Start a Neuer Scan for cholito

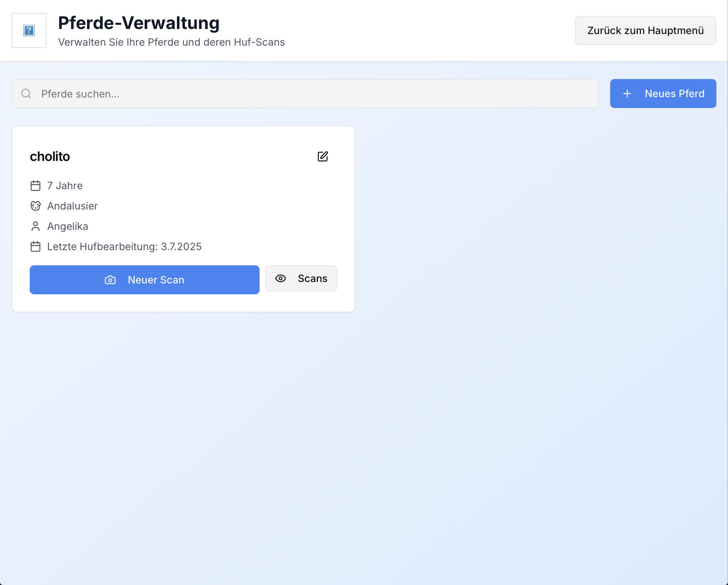coord(144,280)
